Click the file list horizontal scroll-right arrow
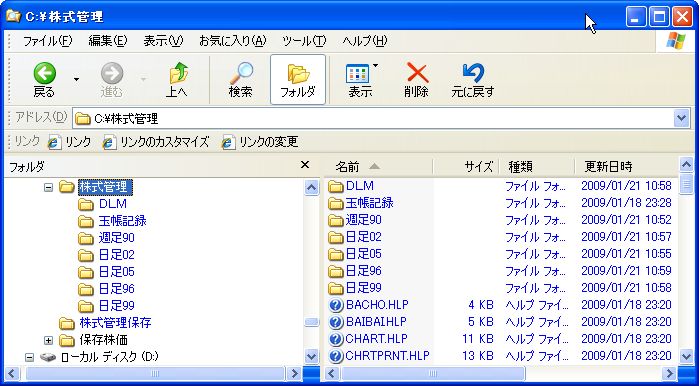The image size is (699, 386). (x=670, y=373)
